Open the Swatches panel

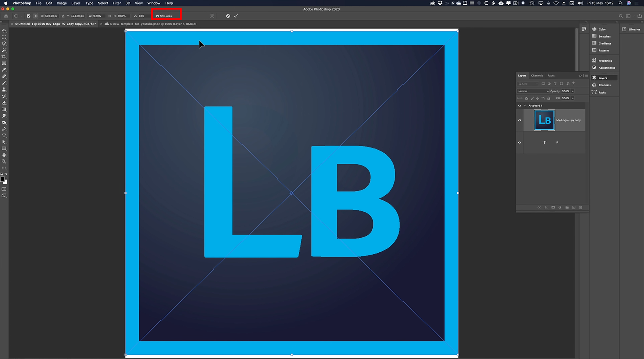tap(604, 36)
